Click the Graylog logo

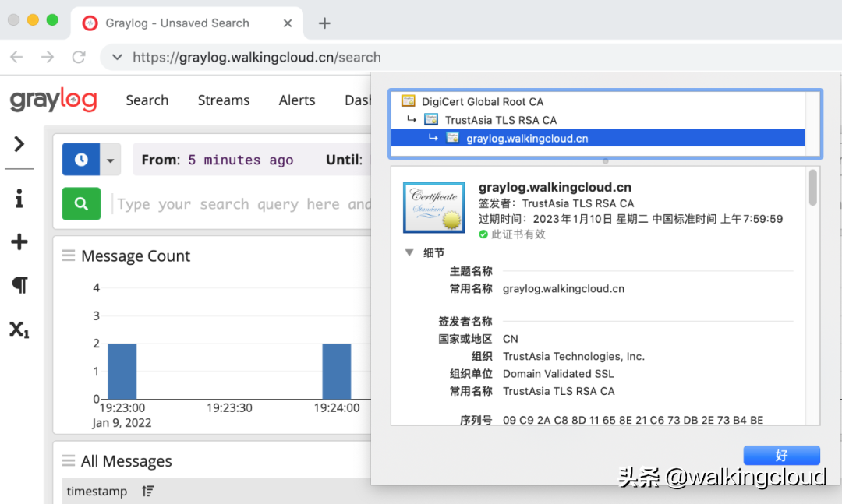pyautogui.click(x=53, y=100)
